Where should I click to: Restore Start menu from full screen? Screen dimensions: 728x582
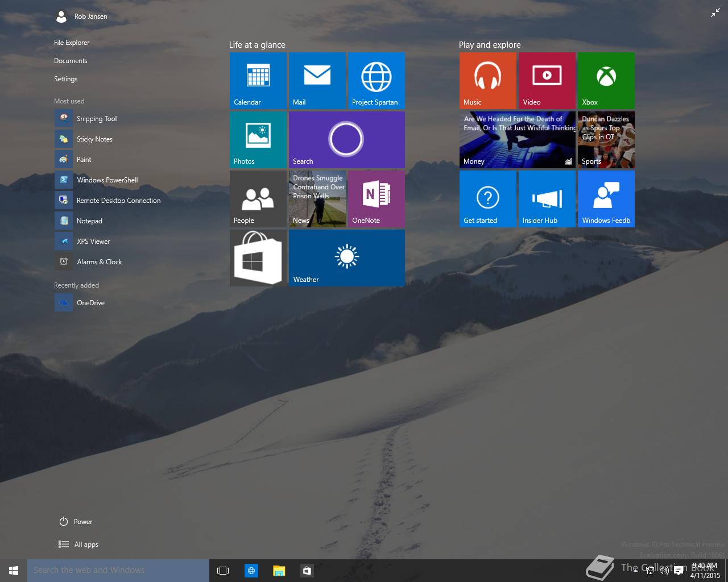tap(715, 13)
